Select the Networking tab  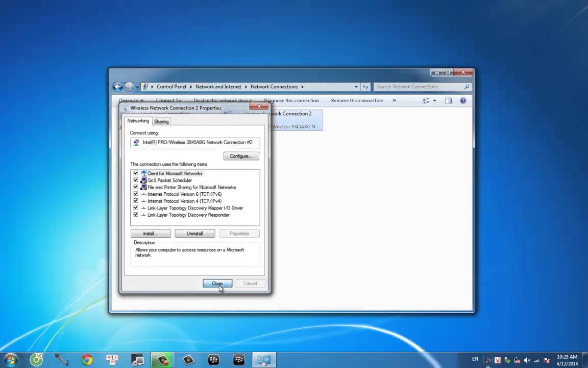pyautogui.click(x=138, y=121)
